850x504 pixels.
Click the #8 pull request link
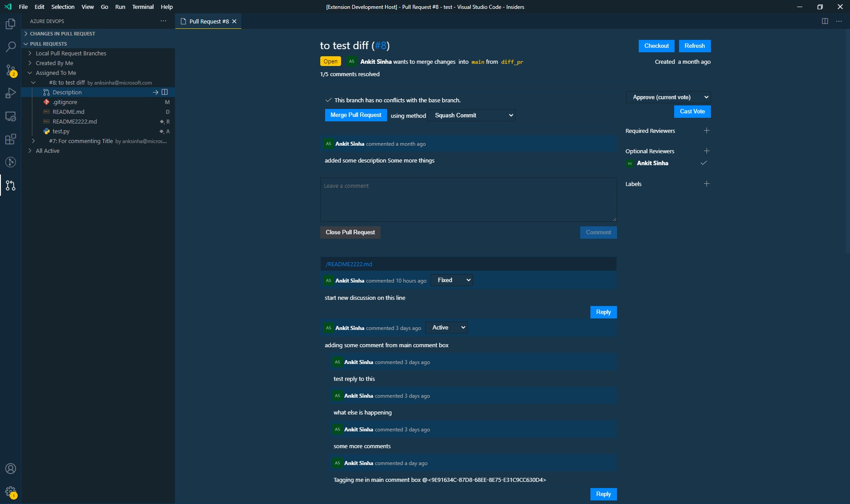point(380,46)
